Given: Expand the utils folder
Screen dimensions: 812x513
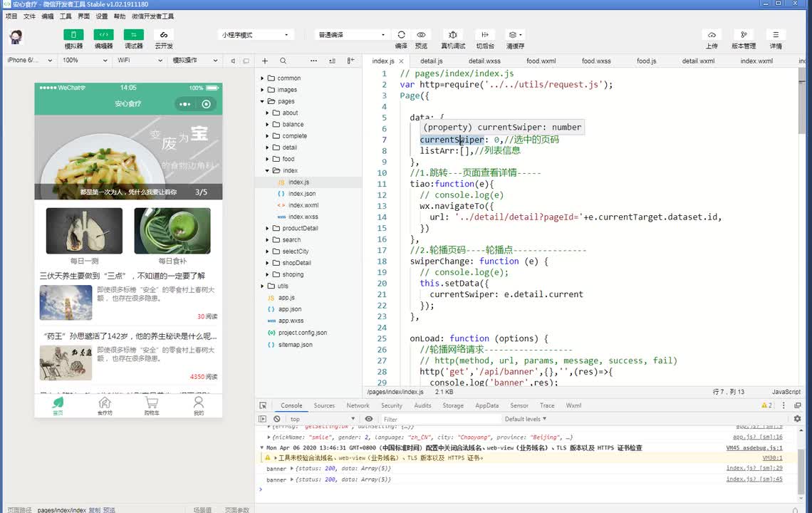Looking at the screenshot, I should [x=283, y=286].
